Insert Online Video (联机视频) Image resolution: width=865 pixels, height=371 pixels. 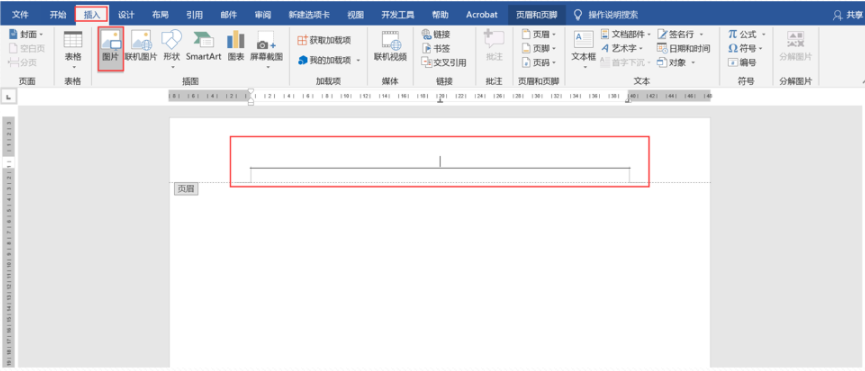391,47
